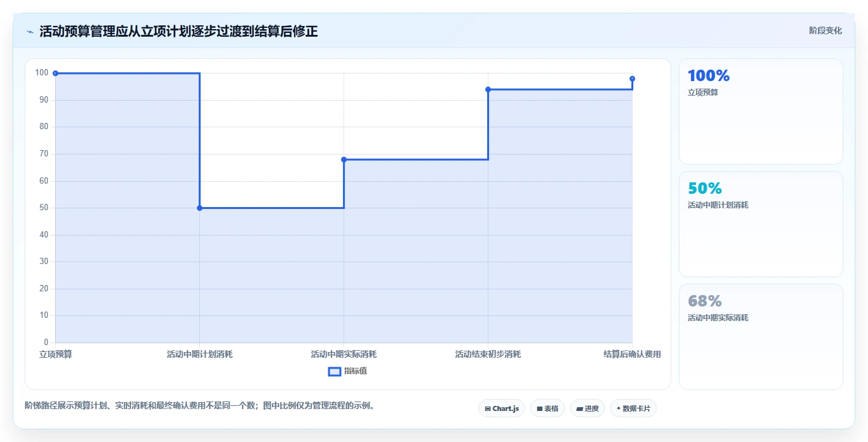
Task: Click the 数据卡片 tag
Action: pyautogui.click(x=633, y=408)
